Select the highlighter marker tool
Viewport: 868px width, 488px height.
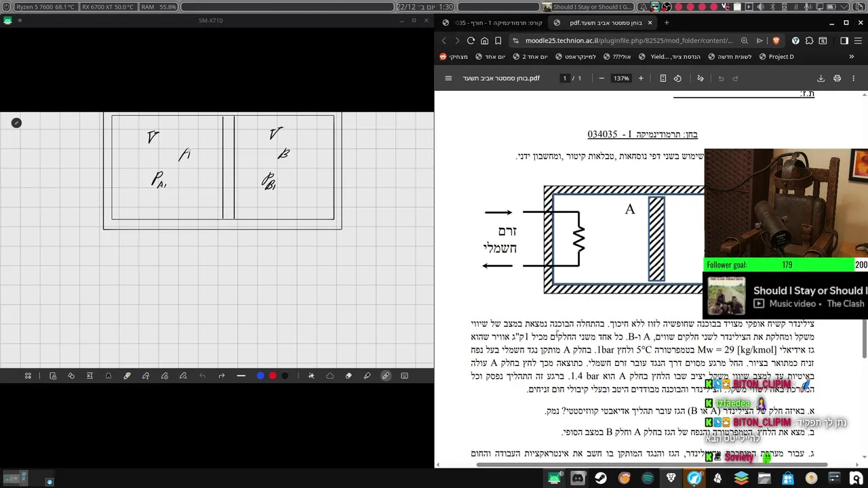pos(368,376)
